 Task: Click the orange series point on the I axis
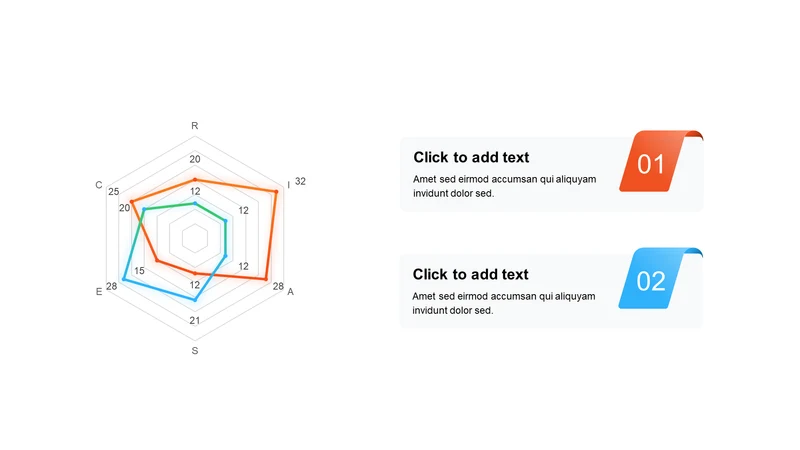275,191
